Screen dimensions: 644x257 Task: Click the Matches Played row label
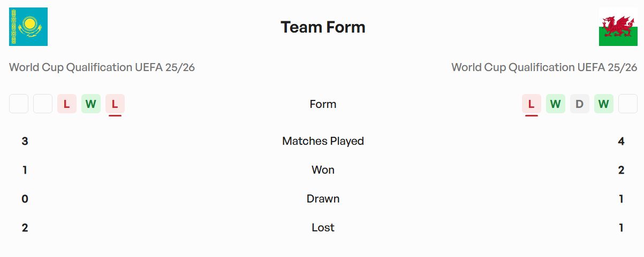tap(323, 141)
